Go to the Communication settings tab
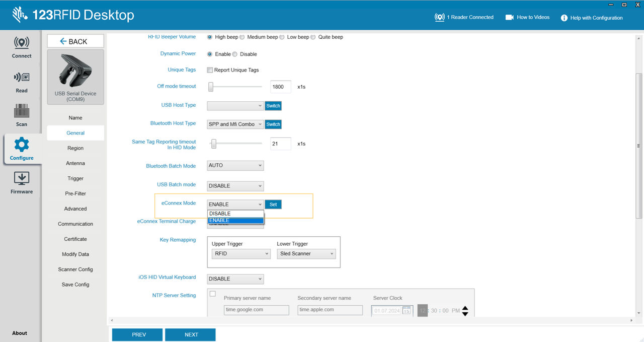Viewport: 644px width, 342px height. tap(75, 224)
